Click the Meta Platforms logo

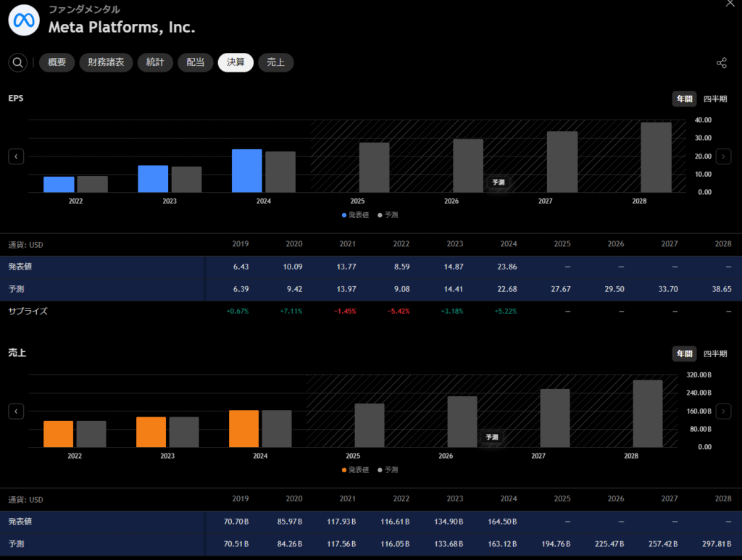[24, 20]
